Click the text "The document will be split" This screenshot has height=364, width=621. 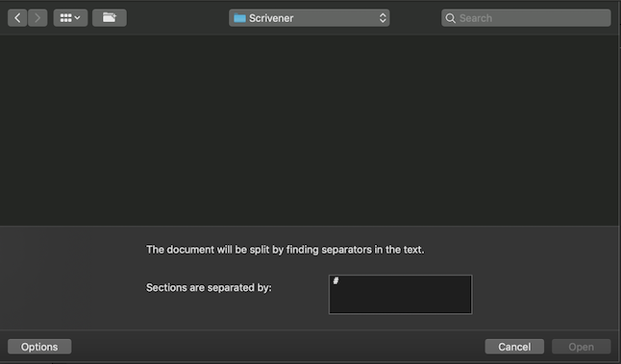(209, 250)
